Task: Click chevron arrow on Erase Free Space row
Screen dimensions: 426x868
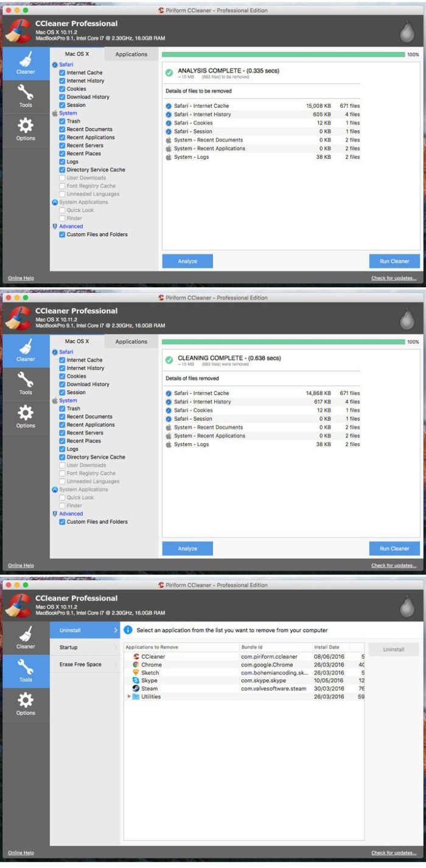Action: (x=116, y=664)
